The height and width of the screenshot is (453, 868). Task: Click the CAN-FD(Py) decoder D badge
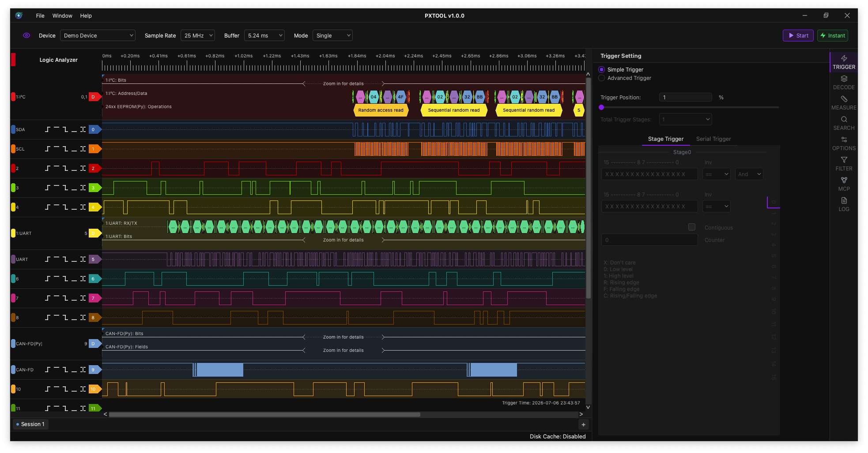(94, 344)
